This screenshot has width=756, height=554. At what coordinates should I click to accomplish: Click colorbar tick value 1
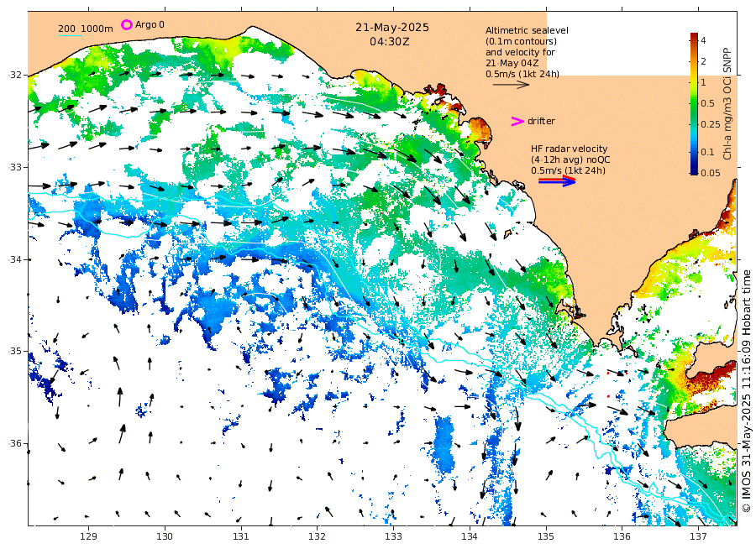tap(703, 82)
